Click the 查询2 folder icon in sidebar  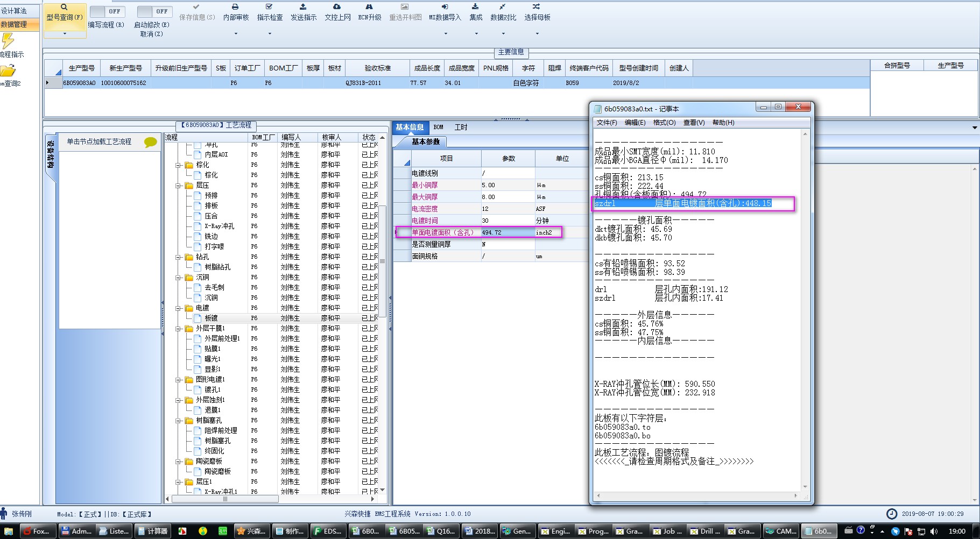[x=8, y=70]
